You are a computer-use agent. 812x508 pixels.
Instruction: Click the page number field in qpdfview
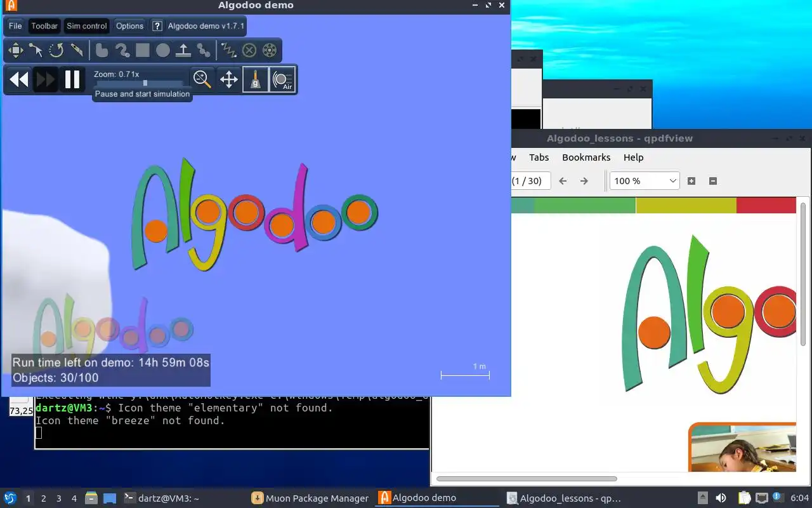(530, 181)
